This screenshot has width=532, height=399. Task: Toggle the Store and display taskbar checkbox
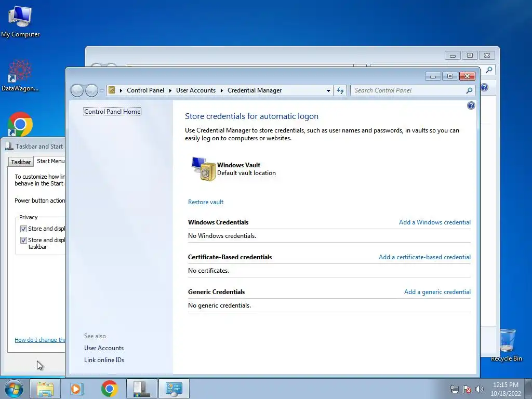tap(23, 240)
